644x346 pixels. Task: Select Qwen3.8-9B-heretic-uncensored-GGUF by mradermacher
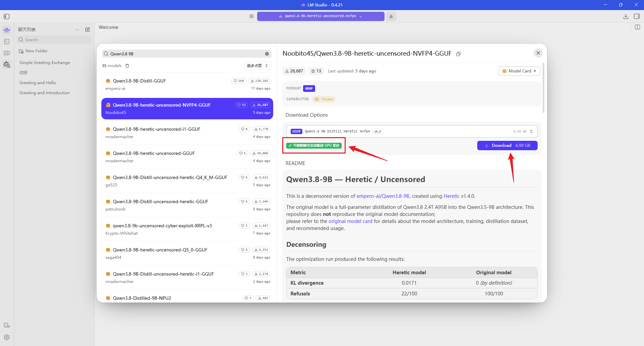click(187, 157)
